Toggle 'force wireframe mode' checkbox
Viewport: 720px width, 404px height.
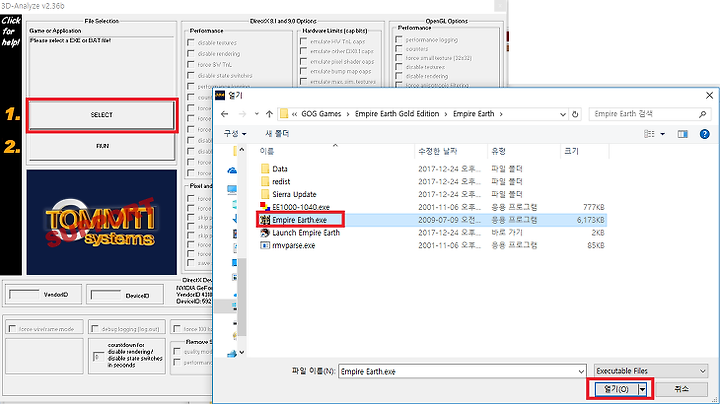[12, 329]
